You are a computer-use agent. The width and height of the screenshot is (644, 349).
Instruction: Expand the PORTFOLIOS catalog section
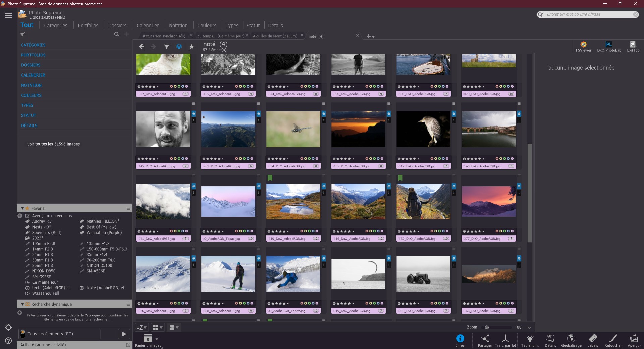(x=33, y=55)
